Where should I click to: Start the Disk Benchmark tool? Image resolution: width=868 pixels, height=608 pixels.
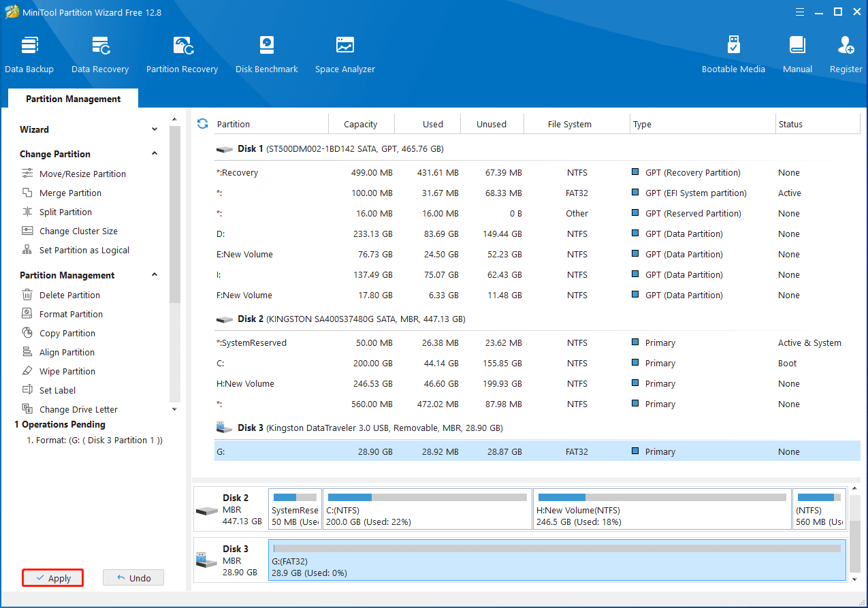coord(267,54)
